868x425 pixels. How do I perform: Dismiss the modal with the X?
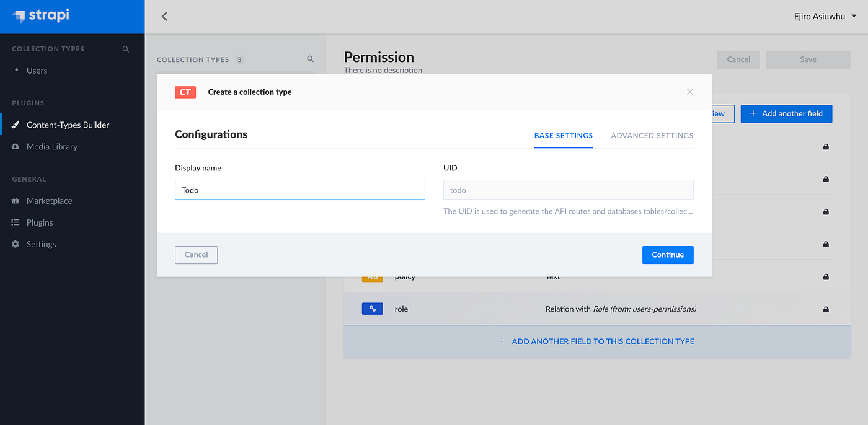[x=689, y=91]
